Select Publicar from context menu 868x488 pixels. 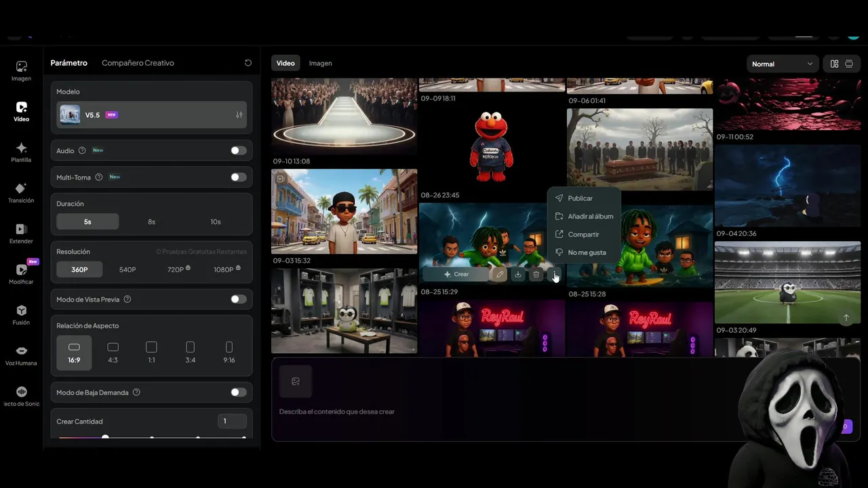[584, 199]
